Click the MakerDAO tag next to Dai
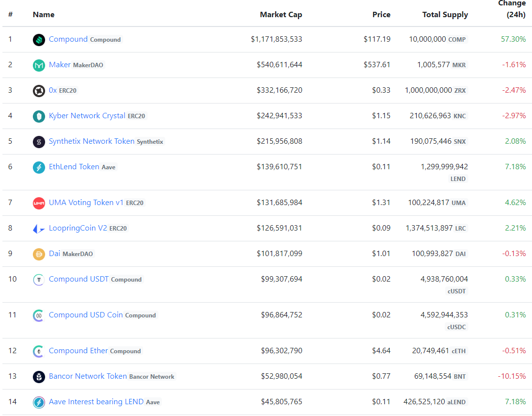Viewport: 532px width, 416px height. point(77,254)
